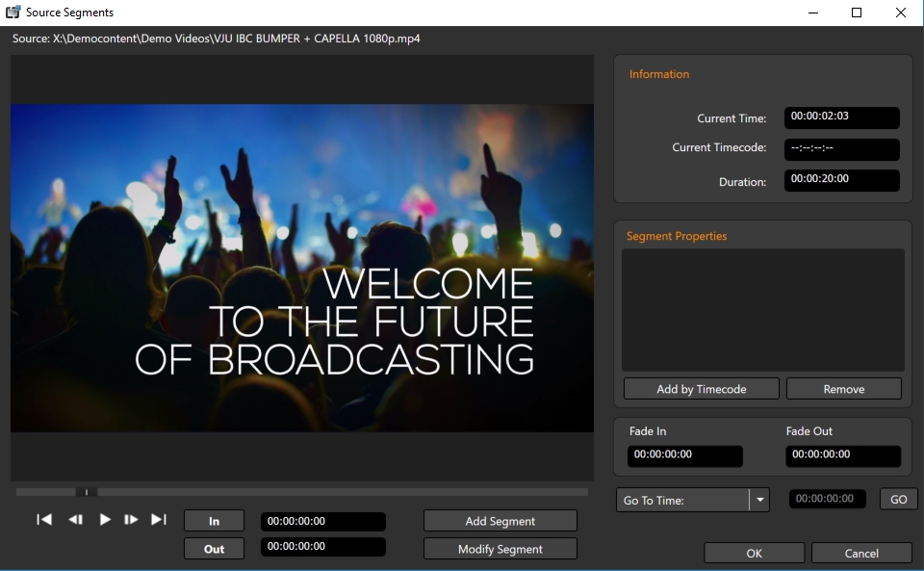Minimize the Source Segments window
The width and height of the screenshot is (924, 571).
(813, 13)
